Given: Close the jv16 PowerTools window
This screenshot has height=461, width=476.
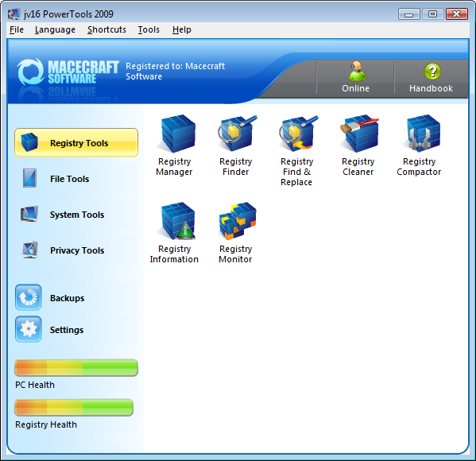Looking at the screenshot, I should pyautogui.click(x=457, y=14).
